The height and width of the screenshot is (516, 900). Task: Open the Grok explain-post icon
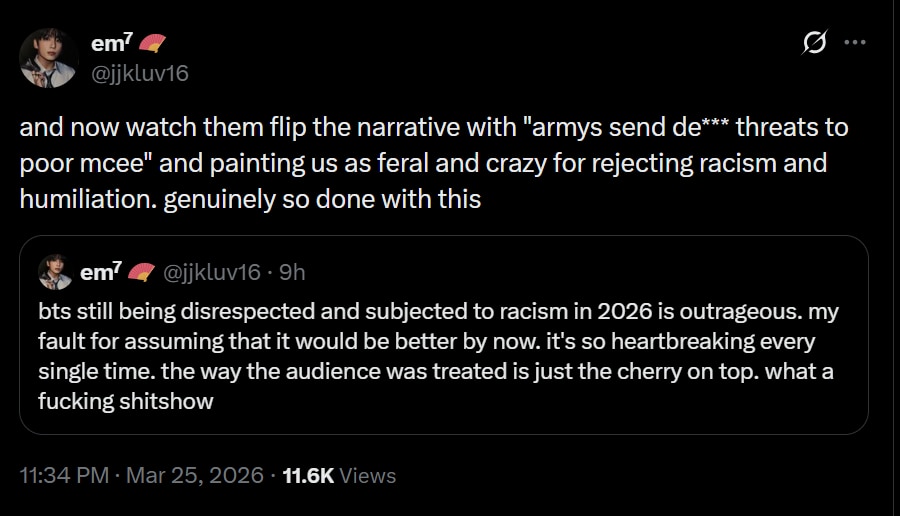[815, 42]
